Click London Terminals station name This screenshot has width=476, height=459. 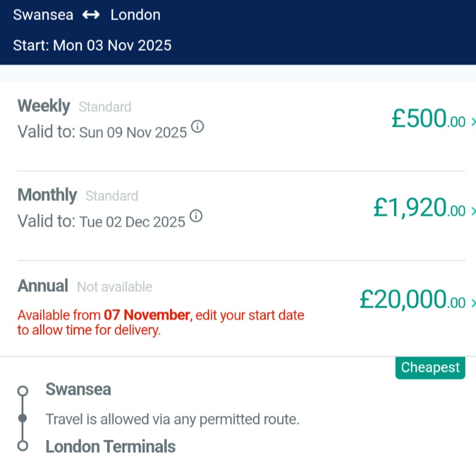click(111, 446)
